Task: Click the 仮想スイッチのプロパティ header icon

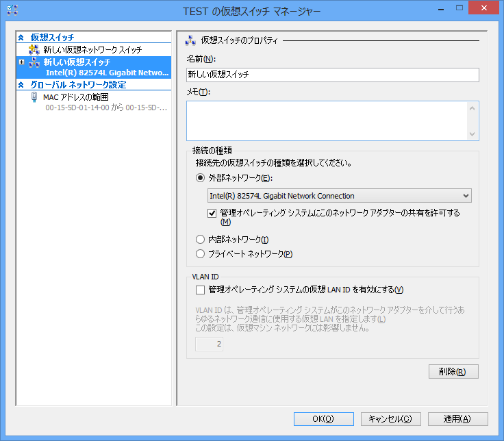Action: (x=190, y=40)
